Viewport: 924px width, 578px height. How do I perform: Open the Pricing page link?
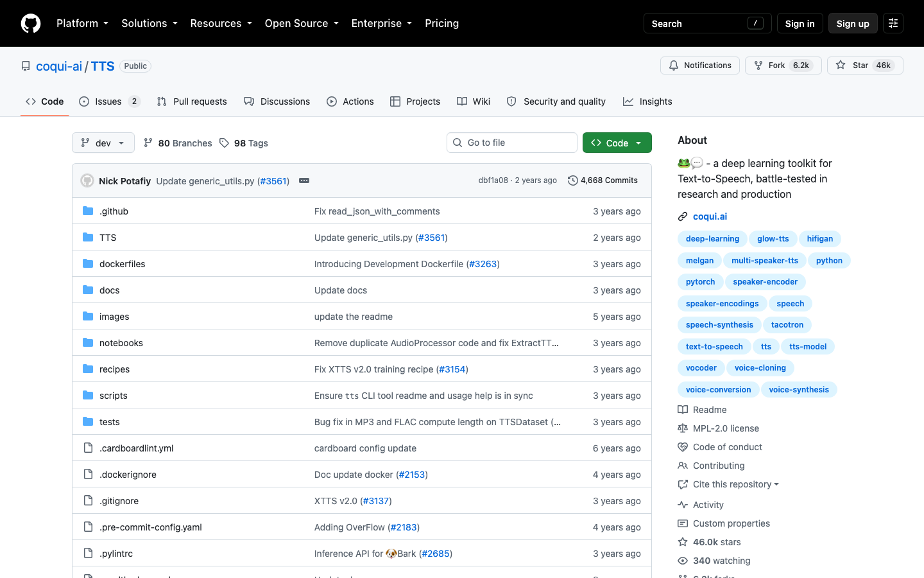tap(441, 23)
